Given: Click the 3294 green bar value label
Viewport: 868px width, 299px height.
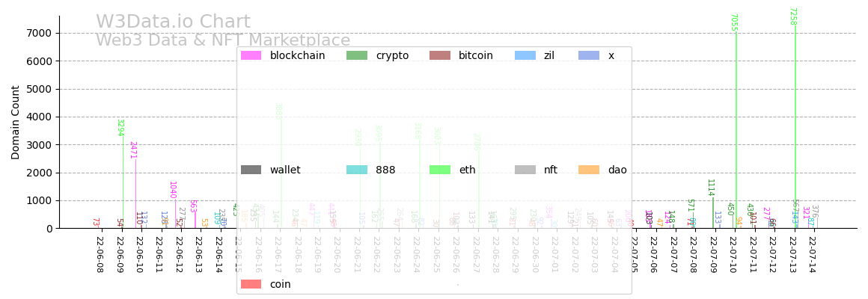Looking at the screenshot, I should coord(120,127).
